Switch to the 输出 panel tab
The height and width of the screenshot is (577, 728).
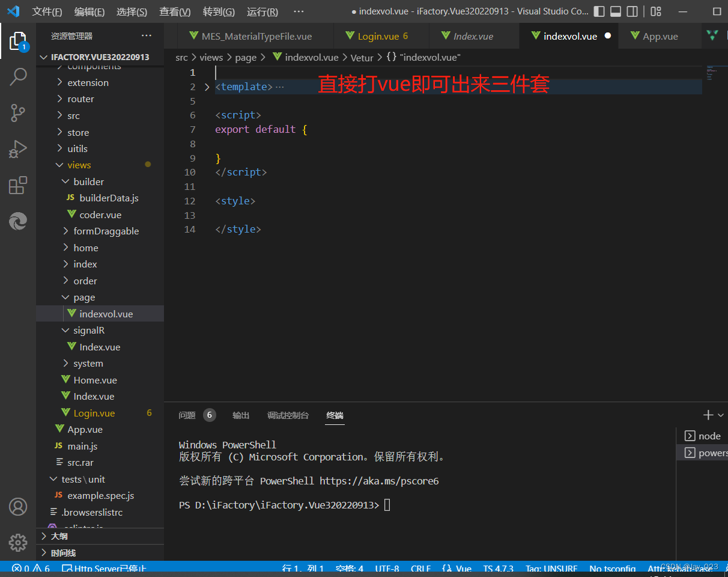[x=241, y=415]
